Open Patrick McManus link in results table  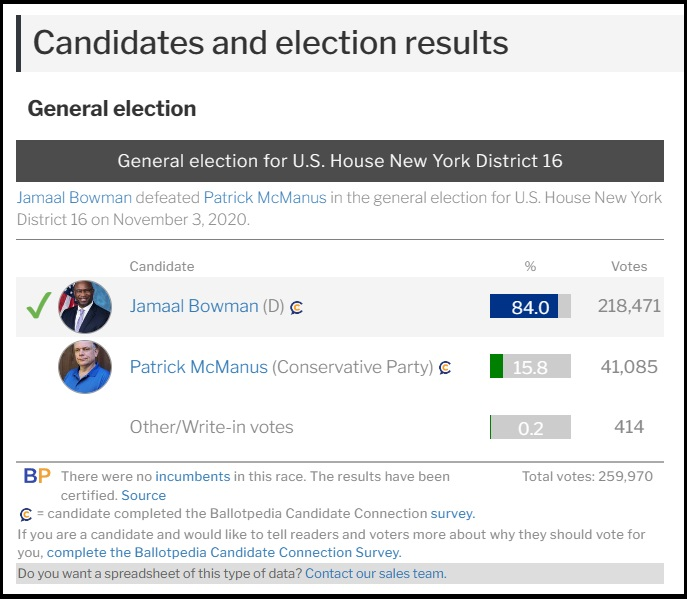pyautogui.click(x=198, y=367)
